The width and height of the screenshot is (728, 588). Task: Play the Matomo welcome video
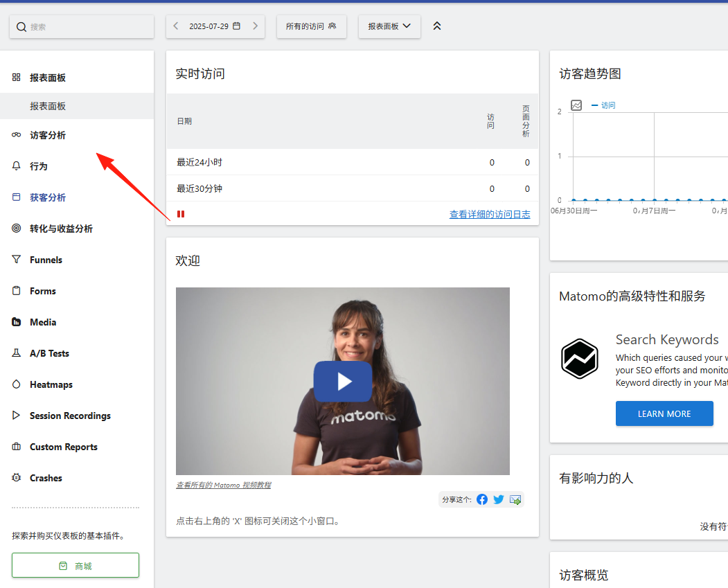(343, 382)
